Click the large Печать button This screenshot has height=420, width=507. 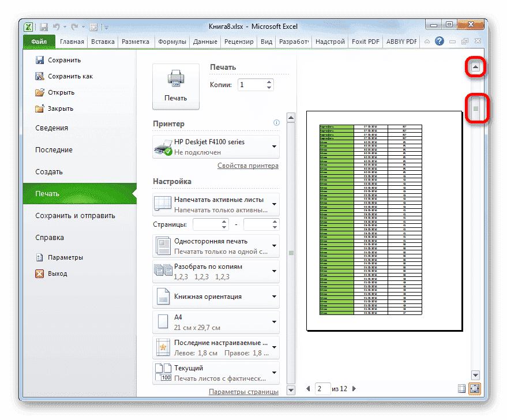175,83
